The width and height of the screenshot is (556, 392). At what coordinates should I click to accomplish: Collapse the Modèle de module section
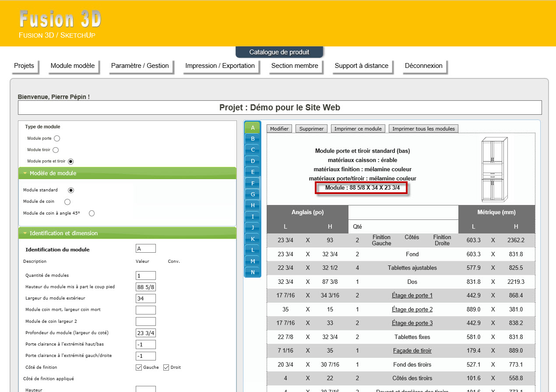click(25, 173)
